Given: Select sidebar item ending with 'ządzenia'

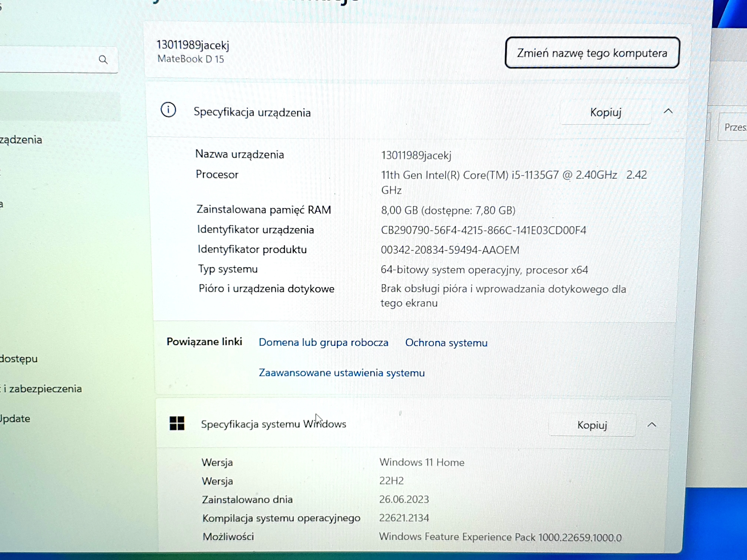Looking at the screenshot, I should point(21,140).
